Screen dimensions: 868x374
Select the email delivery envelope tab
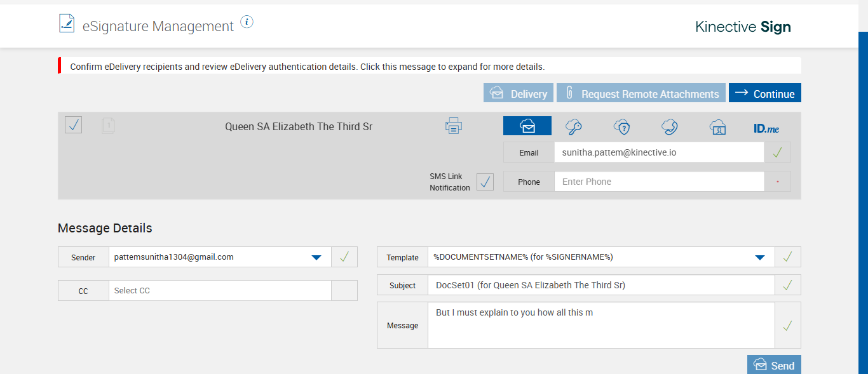coord(527,126)
